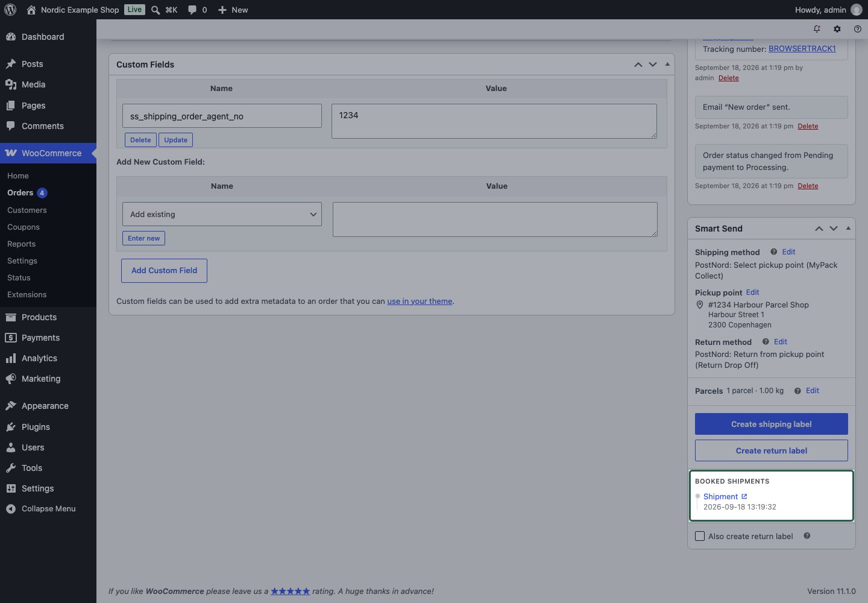Open the Dashboard menu

click(x=48, y=37)
